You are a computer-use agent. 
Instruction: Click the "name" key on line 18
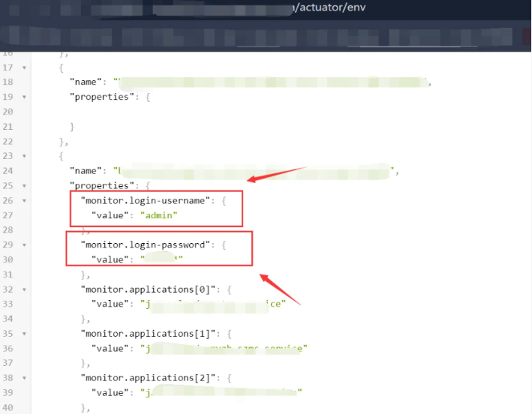point(86,82)
